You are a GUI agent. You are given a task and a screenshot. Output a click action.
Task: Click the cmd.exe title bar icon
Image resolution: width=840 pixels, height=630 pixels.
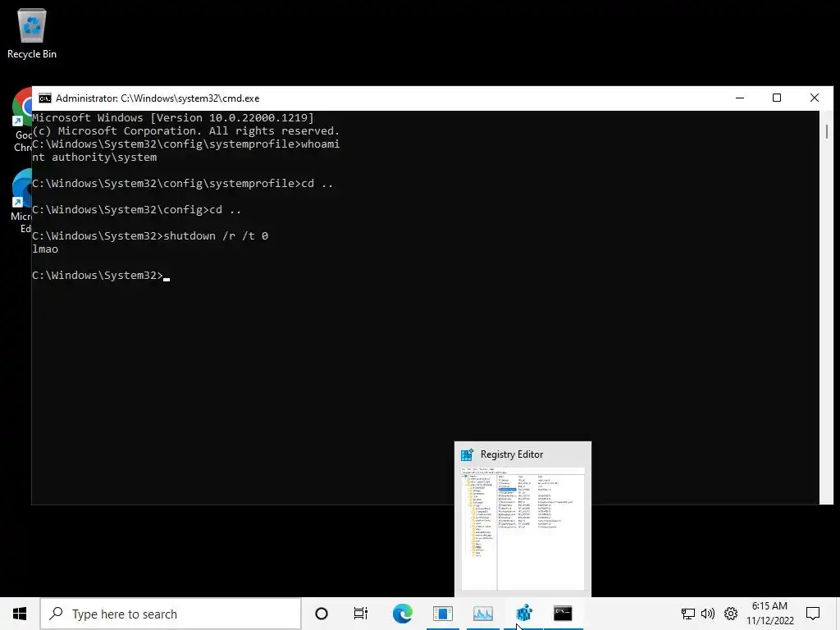[45, 98]
